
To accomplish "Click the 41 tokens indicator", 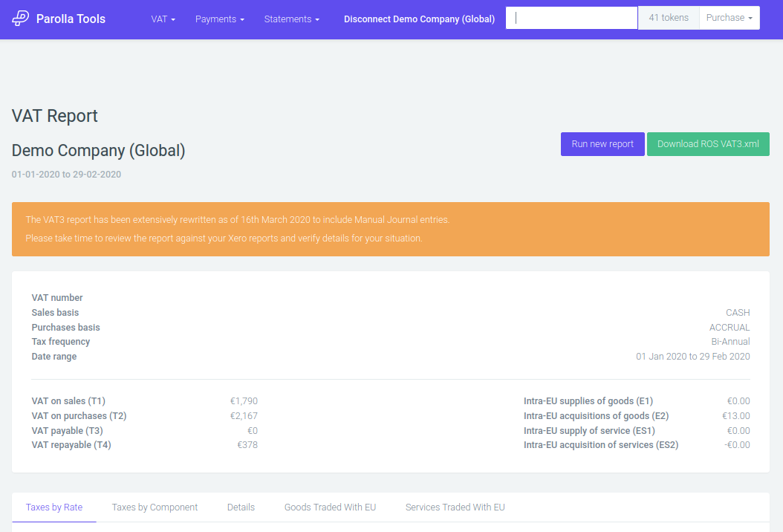I will 669,17.
